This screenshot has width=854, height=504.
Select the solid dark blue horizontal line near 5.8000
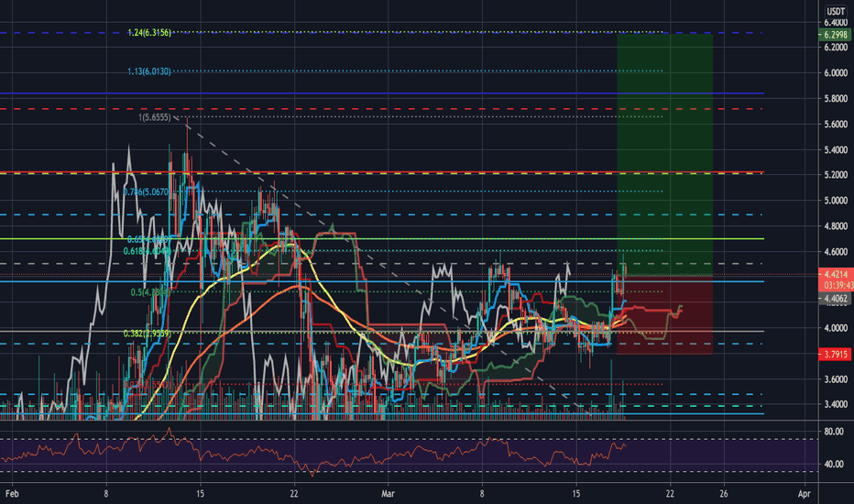tap(381, 93)
